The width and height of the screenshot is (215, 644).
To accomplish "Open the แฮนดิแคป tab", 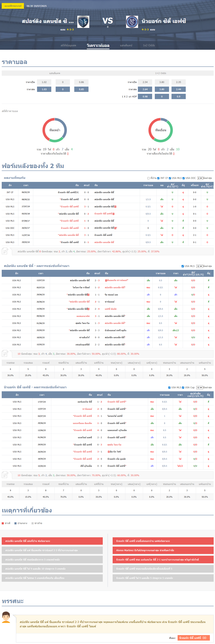I will [x=126, y=46].
